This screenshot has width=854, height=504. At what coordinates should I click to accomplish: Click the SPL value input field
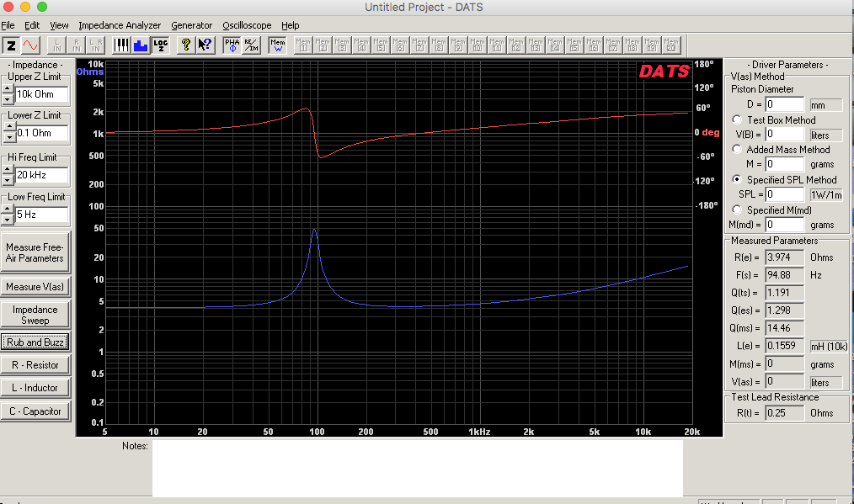tap(785, 194)
